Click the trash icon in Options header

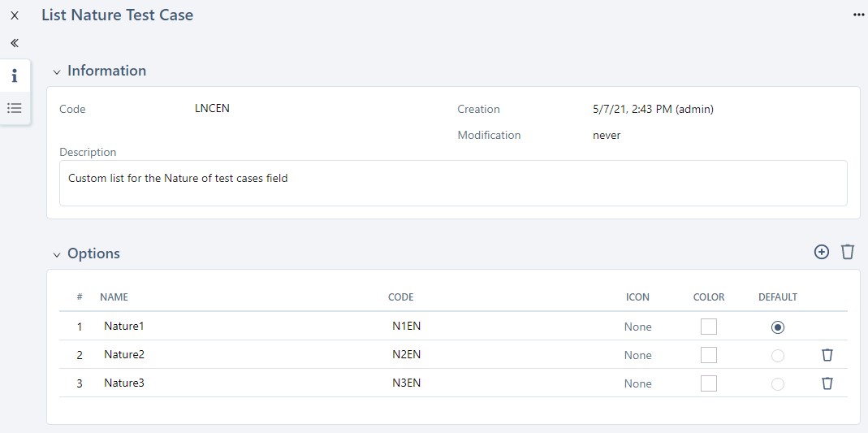[848, 252]
